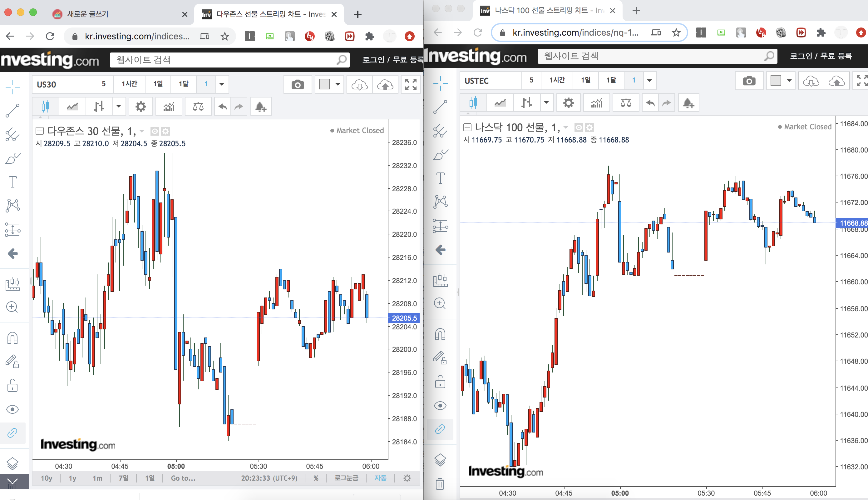Open the indicators menu in the USTEC toolbar

pyautogui.click(x=597, y=103)
